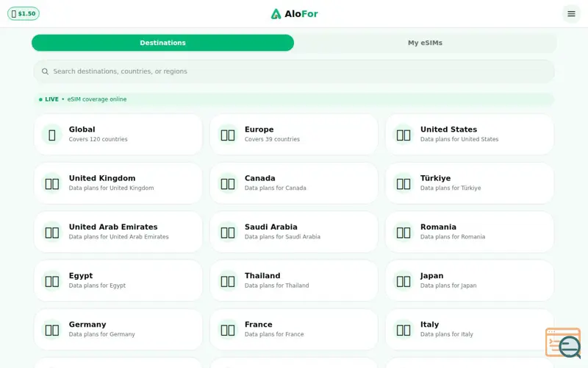Image resolution: width=588 pixels, height=368 pixels.
Task: Switch to the My eSIMs tab
Action: tap(425, 43)
